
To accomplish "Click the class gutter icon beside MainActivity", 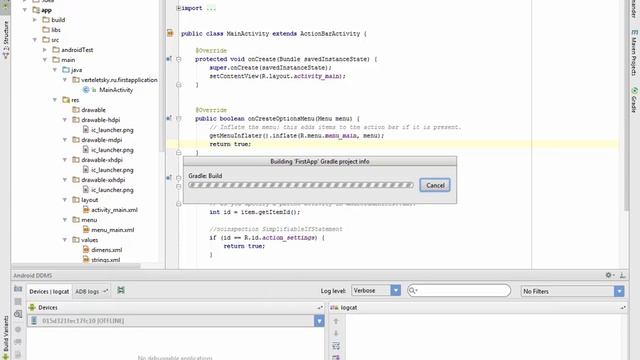I will coord(170,33).
